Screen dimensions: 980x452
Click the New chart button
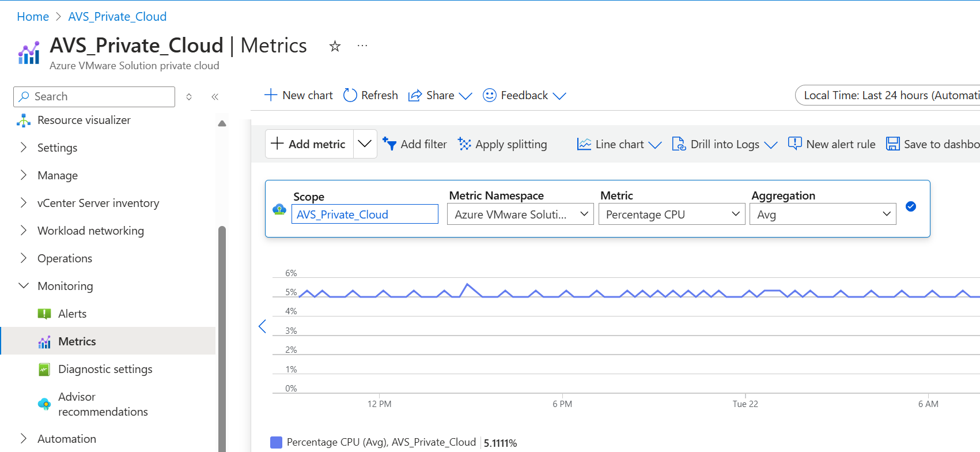point(298,95)
